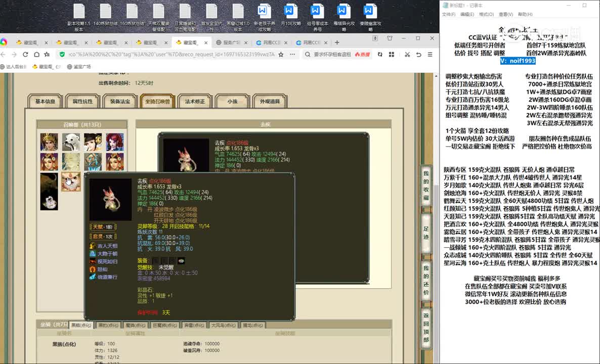
Task: Switch to the 法术修正 tab
Action: [195, 101]
